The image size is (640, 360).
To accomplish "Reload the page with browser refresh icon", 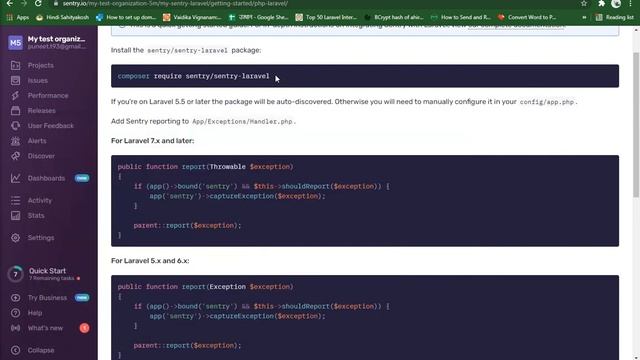I will pos(38,3).
